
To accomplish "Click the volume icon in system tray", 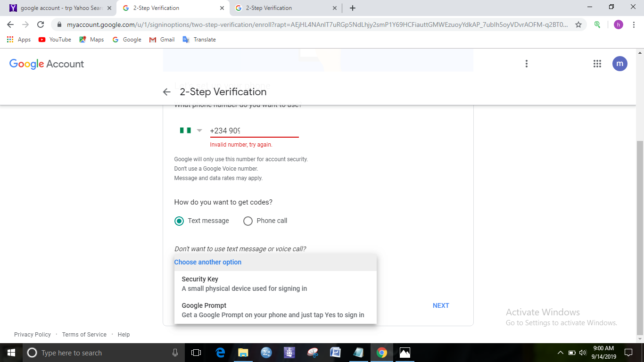I will [583, 353].
